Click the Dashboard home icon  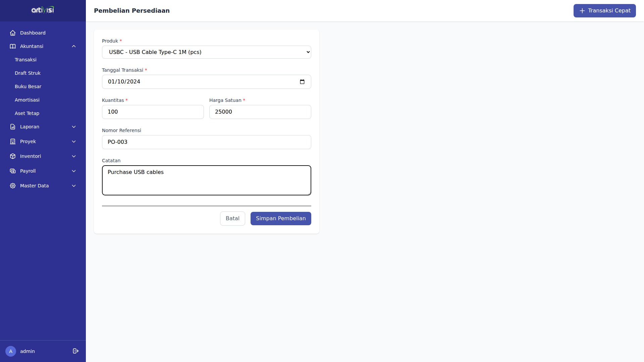[13, 33]
